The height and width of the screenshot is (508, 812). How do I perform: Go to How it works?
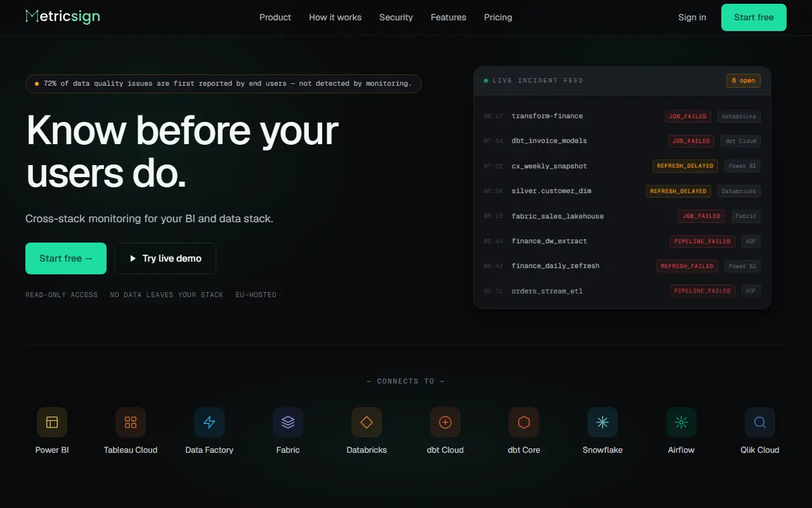(x=335, y=17)
